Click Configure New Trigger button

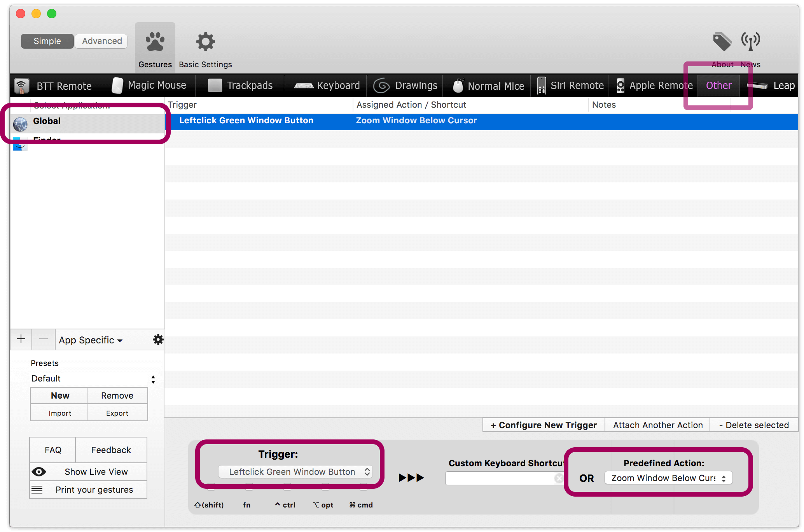click(544, 425)
